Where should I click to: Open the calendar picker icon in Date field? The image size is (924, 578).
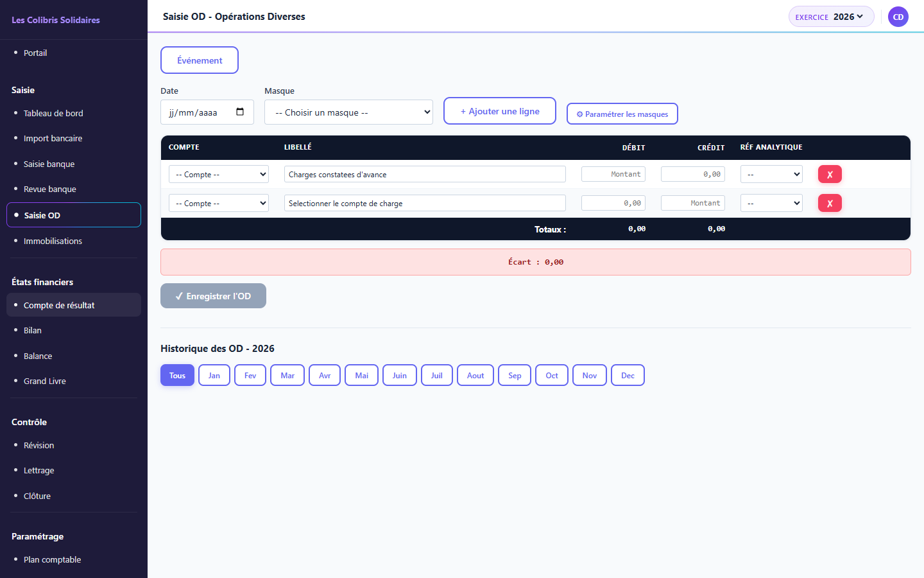coord(240,112)
